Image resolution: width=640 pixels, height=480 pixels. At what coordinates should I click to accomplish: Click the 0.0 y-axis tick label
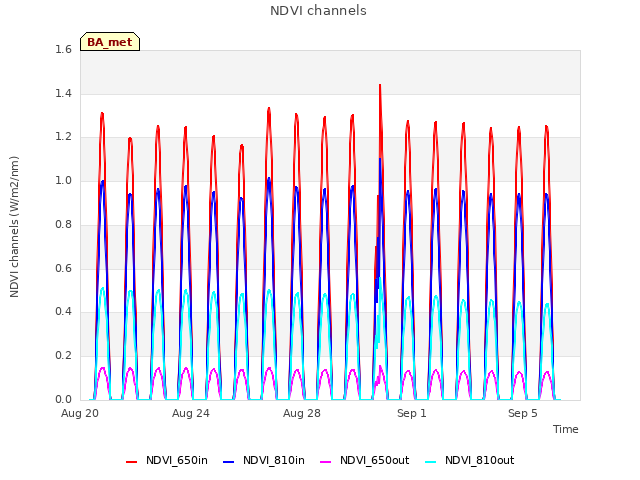pyautogui.click(x=63, y=399)
